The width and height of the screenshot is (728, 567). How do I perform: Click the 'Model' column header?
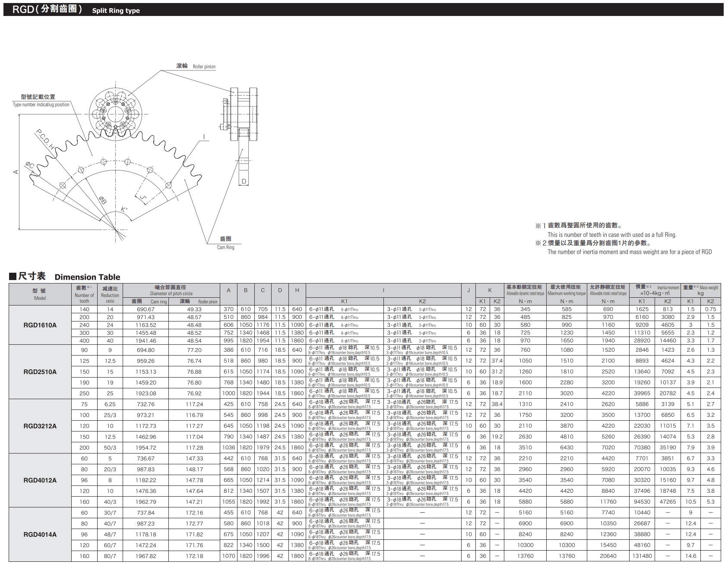[x=40, y=298]
